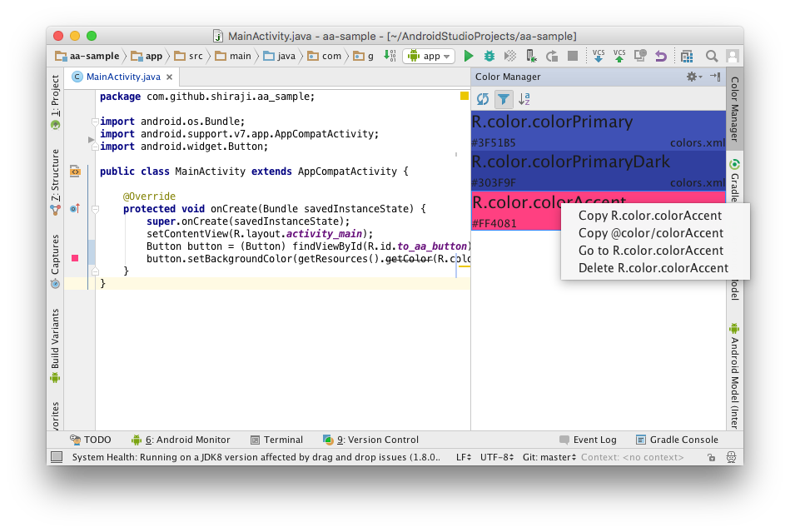Open Version Control tool window
Viewport: 790px width, 532px height.
coord(370,440)
